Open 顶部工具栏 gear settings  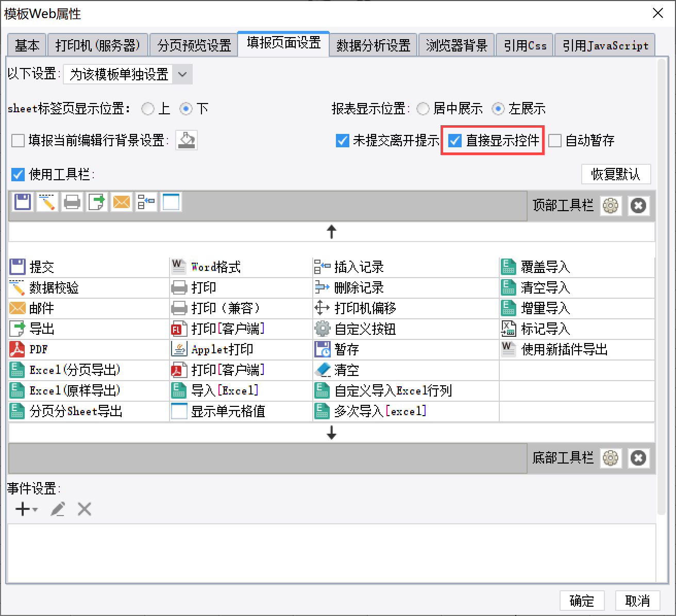611,206
